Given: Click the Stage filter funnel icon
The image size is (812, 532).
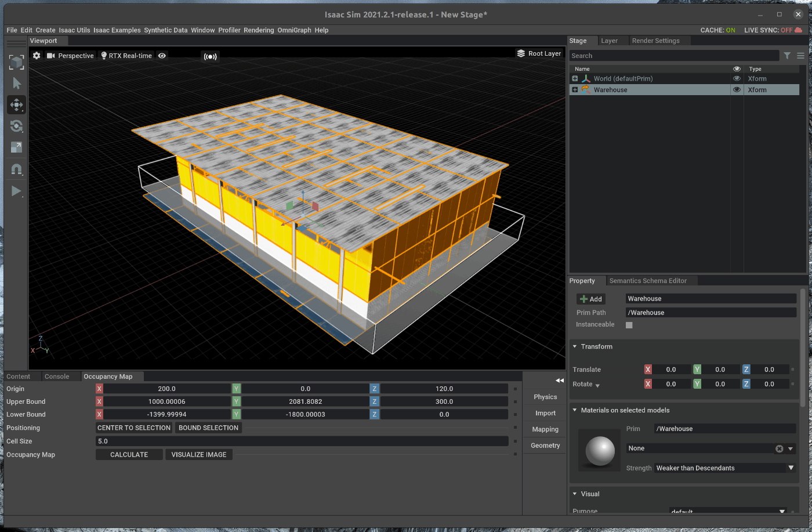Looking at the screenshot, I should click(787, 56).
